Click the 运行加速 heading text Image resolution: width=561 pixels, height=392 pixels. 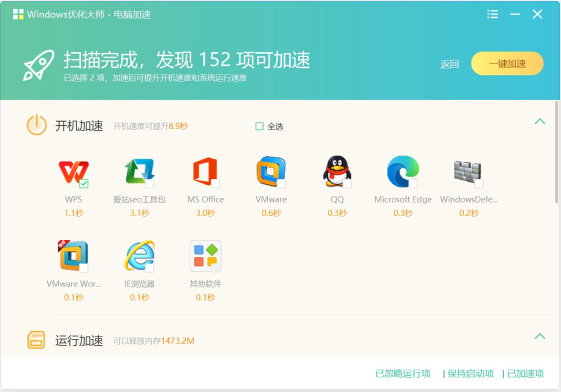[x=79, y=340]
